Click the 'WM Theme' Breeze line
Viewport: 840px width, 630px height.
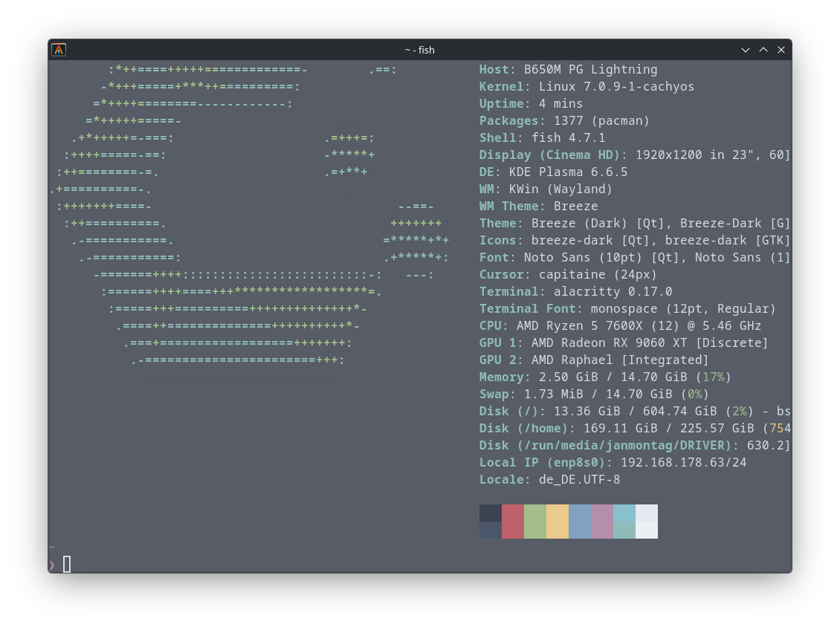tap(538, 207)
